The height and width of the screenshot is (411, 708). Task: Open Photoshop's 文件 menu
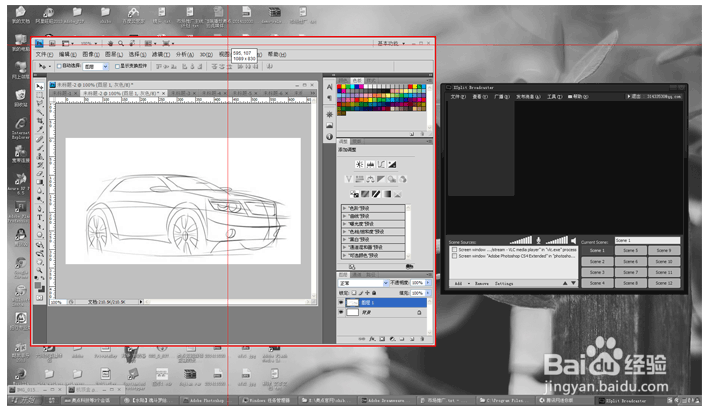click(x=44, y=55)
